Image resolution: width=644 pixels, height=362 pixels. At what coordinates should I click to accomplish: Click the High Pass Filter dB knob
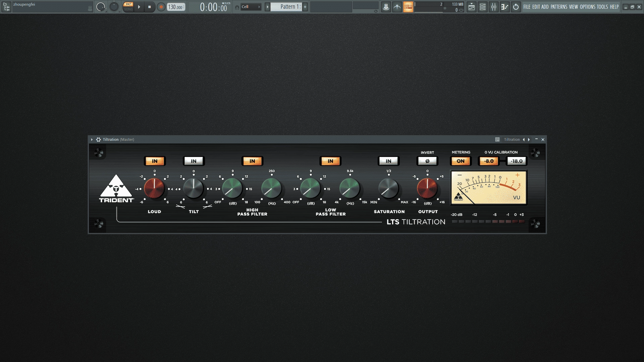pos(232,188)
